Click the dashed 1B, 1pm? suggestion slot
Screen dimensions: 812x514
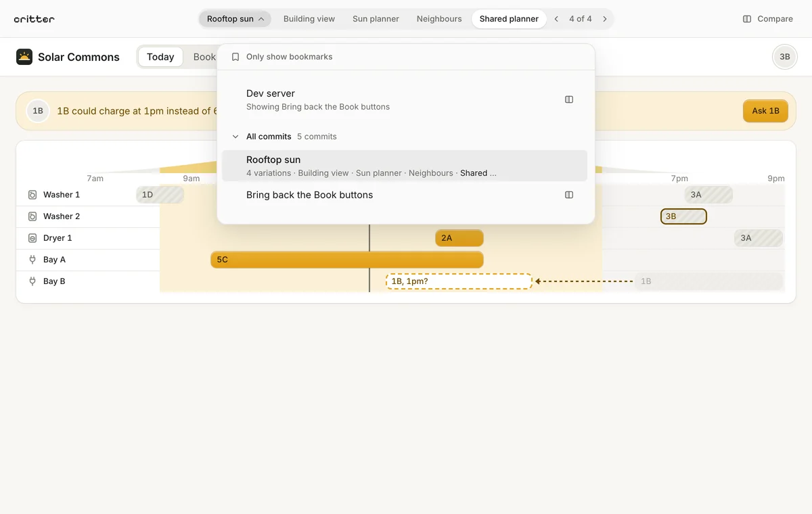pos(459,281)
